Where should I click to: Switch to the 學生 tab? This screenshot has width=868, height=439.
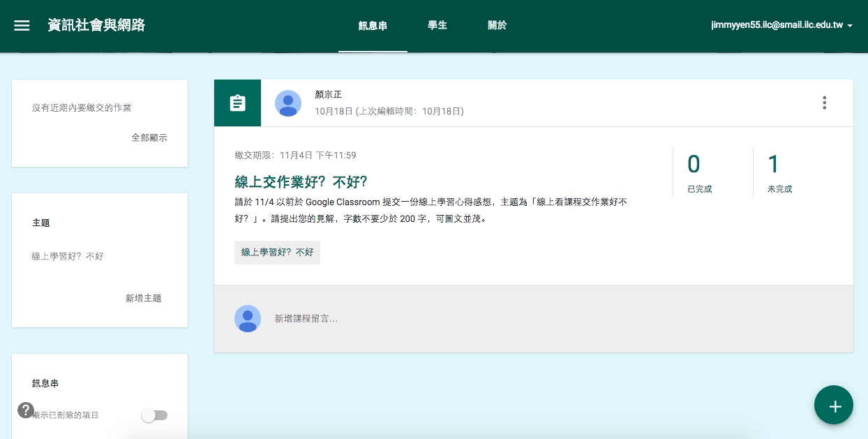coord(437,24)
